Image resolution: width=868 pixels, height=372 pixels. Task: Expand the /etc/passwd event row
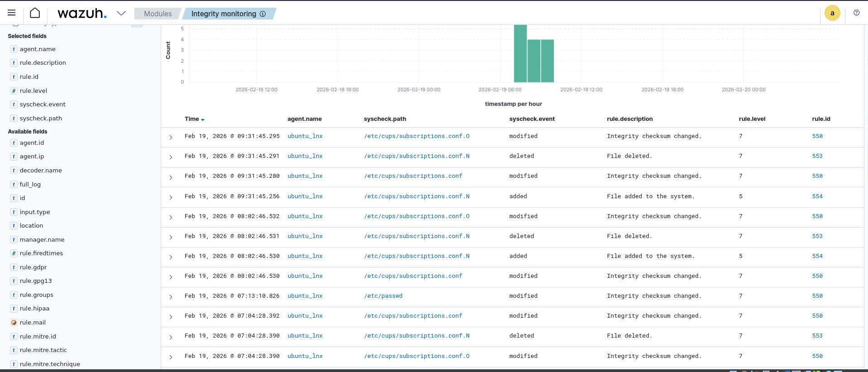[171, 297]
